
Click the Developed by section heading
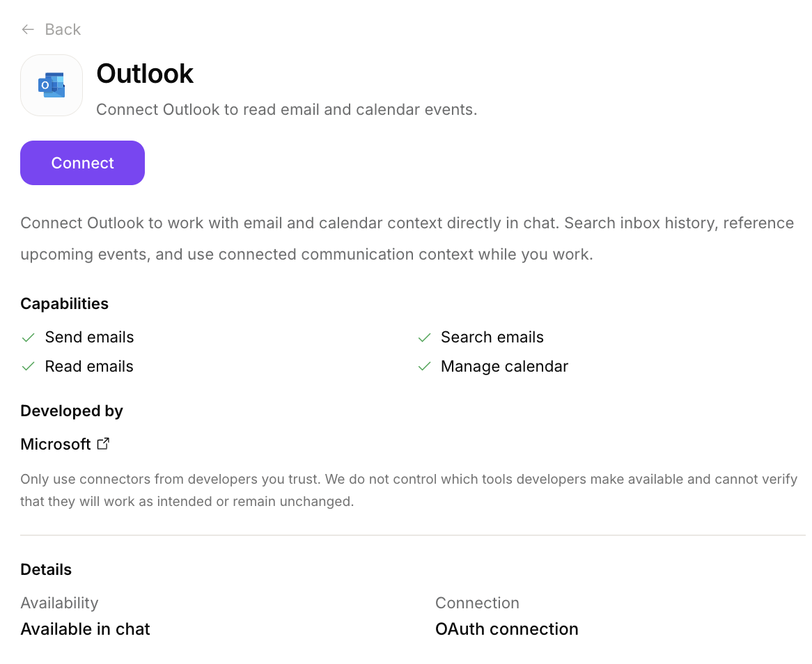(x=72, y=411)
